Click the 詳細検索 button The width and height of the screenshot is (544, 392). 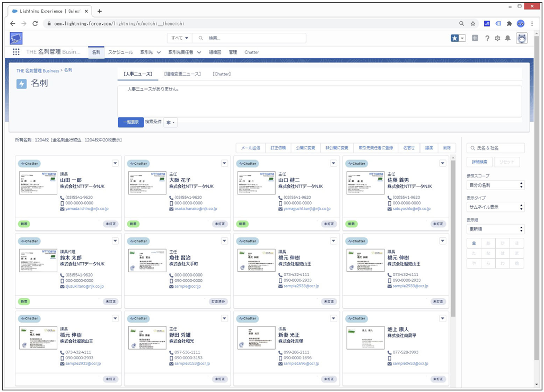point(479,162)
